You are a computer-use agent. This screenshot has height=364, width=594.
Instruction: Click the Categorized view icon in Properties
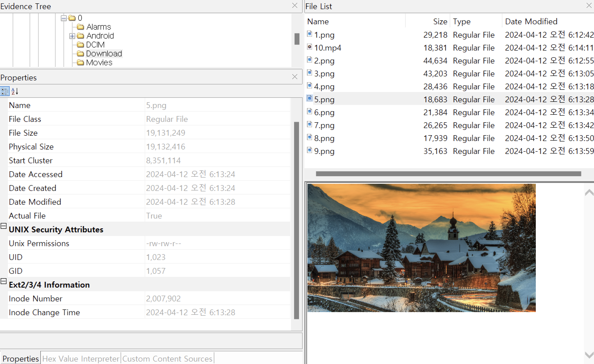[x=5, y=91]
